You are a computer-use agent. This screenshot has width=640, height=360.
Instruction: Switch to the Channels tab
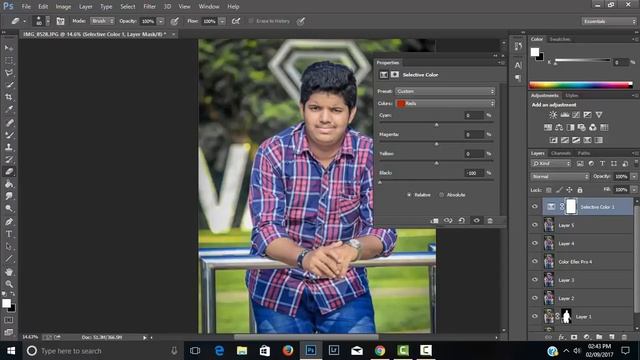pyautogui.click(x=561, y=153)
